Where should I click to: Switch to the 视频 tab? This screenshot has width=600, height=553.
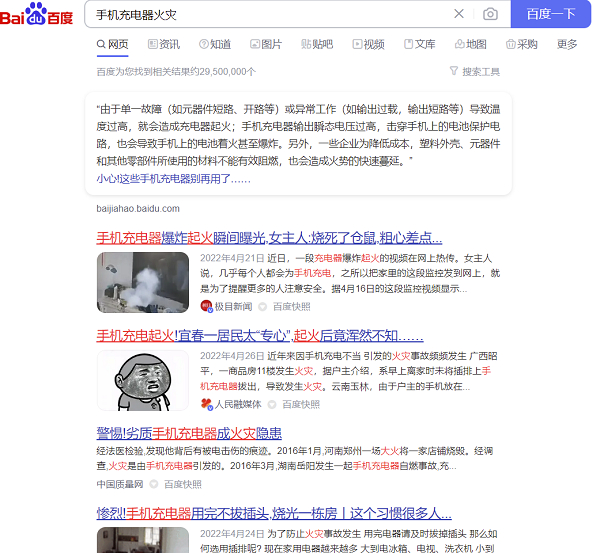tap(368, 44)
